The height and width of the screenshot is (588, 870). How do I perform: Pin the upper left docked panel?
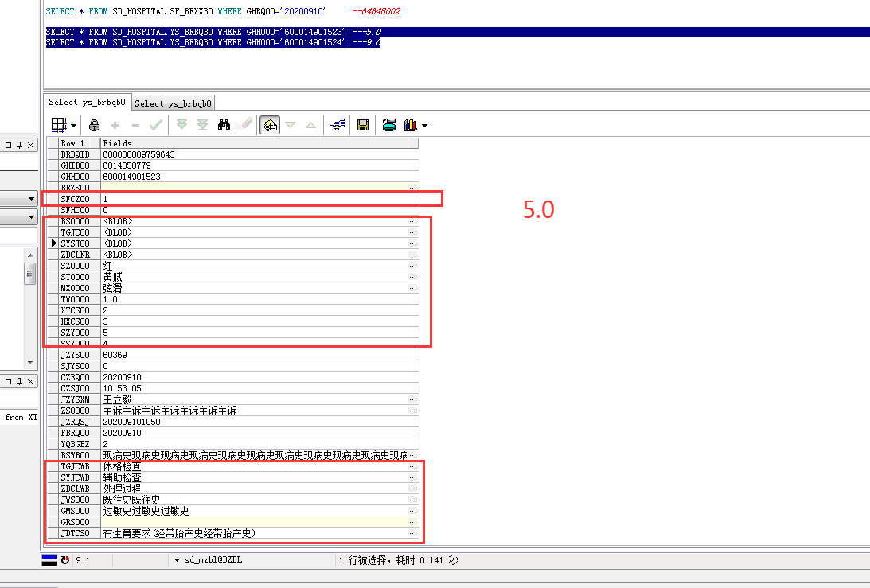[x=19, y=146]
